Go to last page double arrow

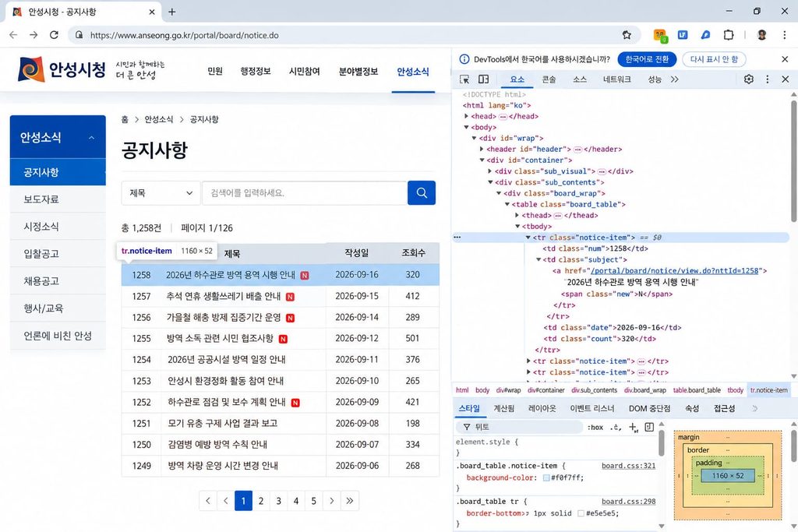tap(350, 501)
